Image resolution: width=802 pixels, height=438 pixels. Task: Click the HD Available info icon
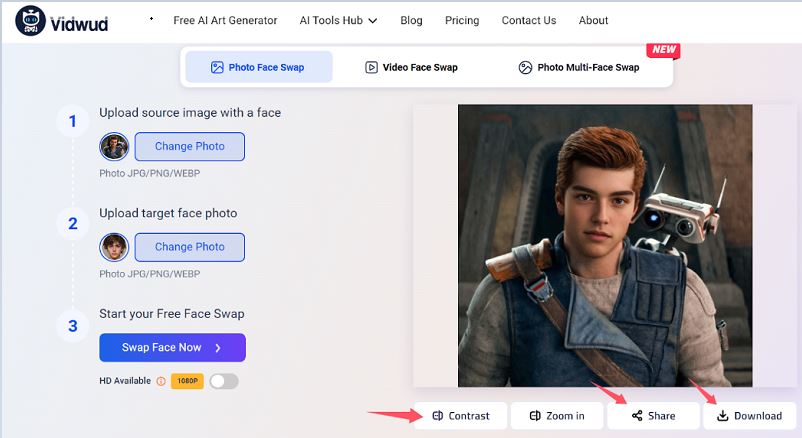click(x=161, y=381)
